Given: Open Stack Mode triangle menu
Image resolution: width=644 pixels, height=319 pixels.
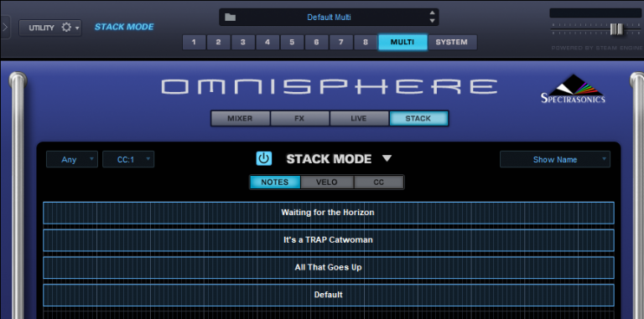Looking at the screenshot, I should pyautogui.click(x=387, y=158).
